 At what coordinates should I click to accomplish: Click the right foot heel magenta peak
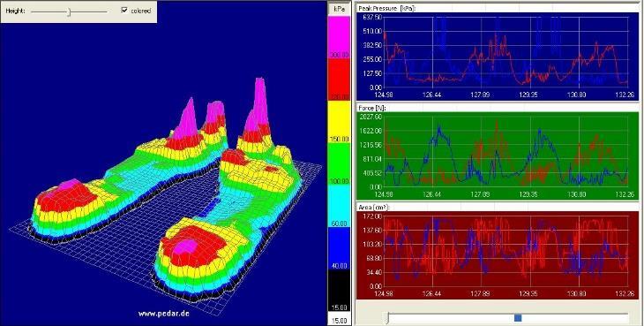tap(183, 247)
